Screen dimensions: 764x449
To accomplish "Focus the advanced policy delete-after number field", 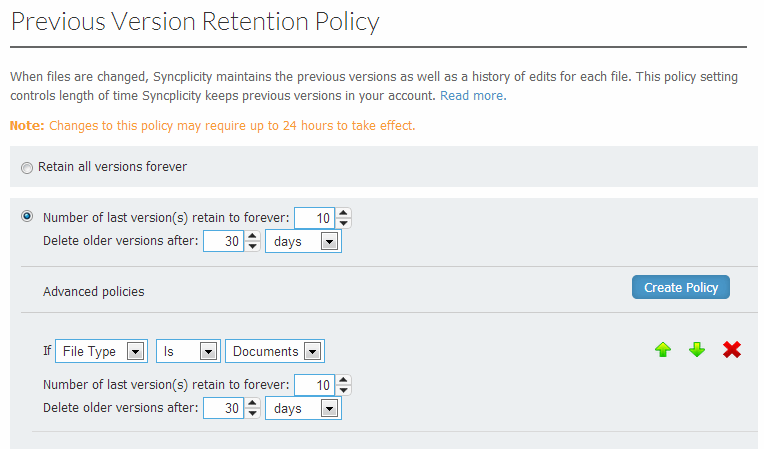I will point(223,408).
